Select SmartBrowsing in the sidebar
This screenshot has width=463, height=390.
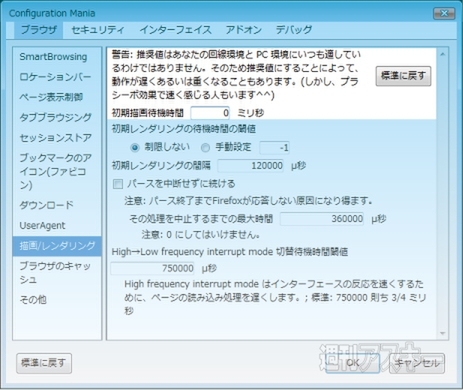[x=57, y=57]
